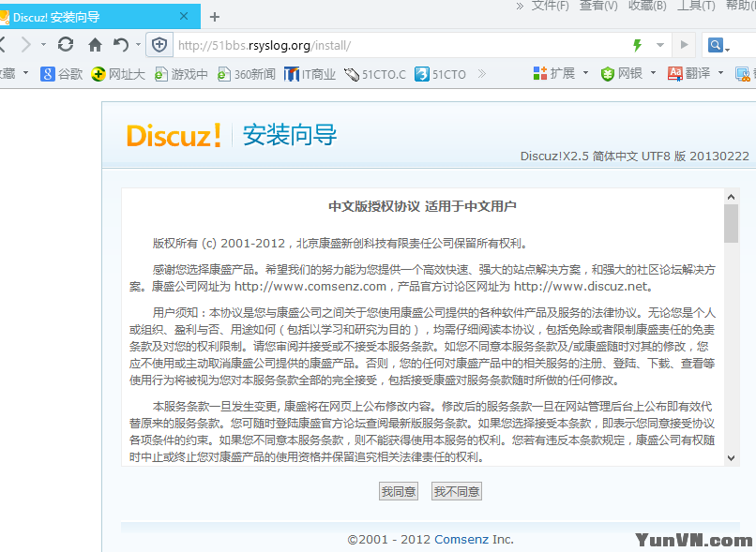Click the 版权所有 (c) 2001-2012 line

pos(340,244)
